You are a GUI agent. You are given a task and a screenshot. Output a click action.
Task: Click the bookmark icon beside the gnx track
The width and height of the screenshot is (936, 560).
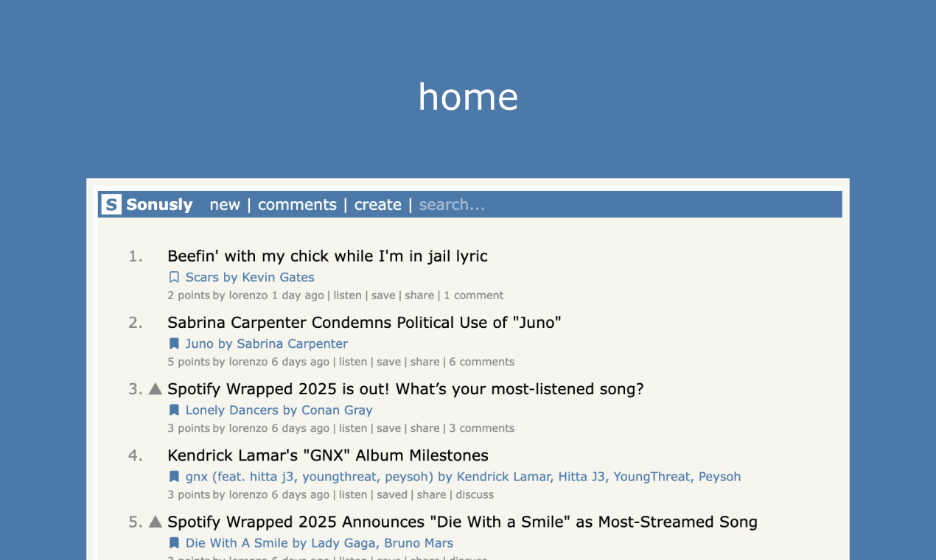click(174, 476)
